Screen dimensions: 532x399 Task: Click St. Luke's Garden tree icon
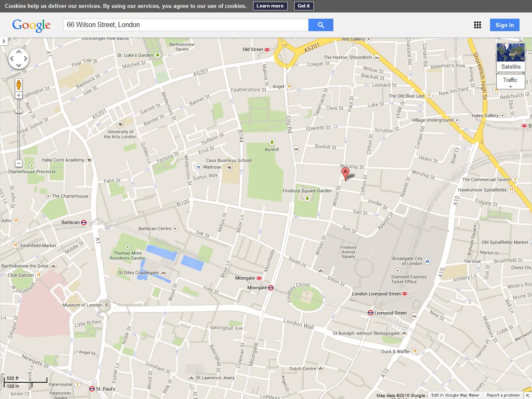[x=158, y=55]
